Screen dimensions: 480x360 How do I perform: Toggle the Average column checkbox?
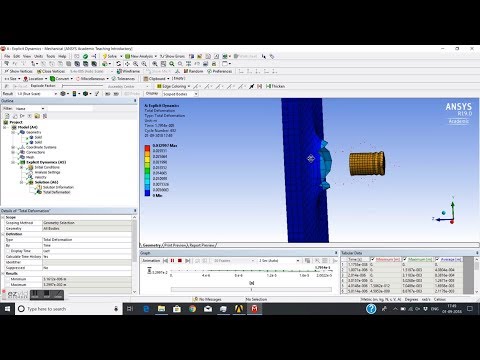point(437,259)
